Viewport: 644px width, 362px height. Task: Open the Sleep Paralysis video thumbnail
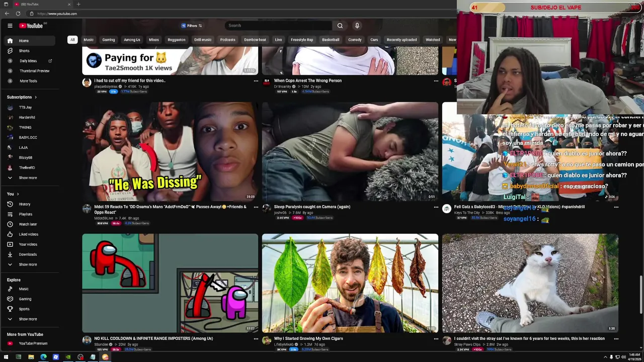point(350,151)
